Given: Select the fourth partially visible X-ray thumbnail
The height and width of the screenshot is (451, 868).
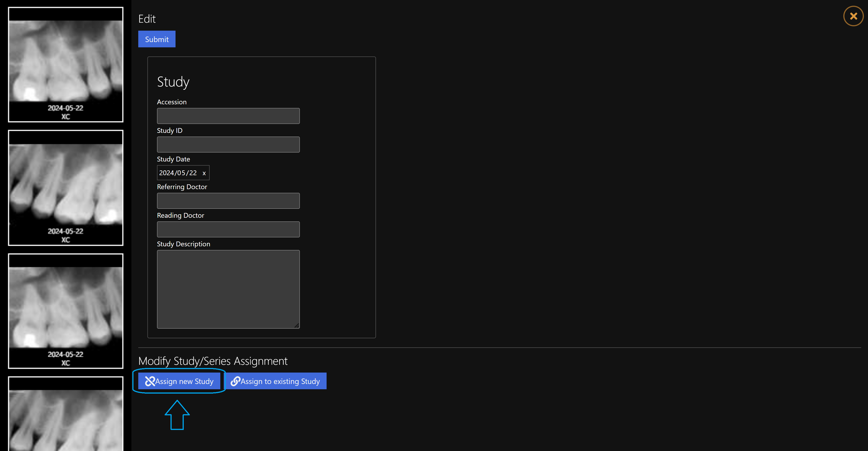Looking at the screenshot, I should 66,413.
